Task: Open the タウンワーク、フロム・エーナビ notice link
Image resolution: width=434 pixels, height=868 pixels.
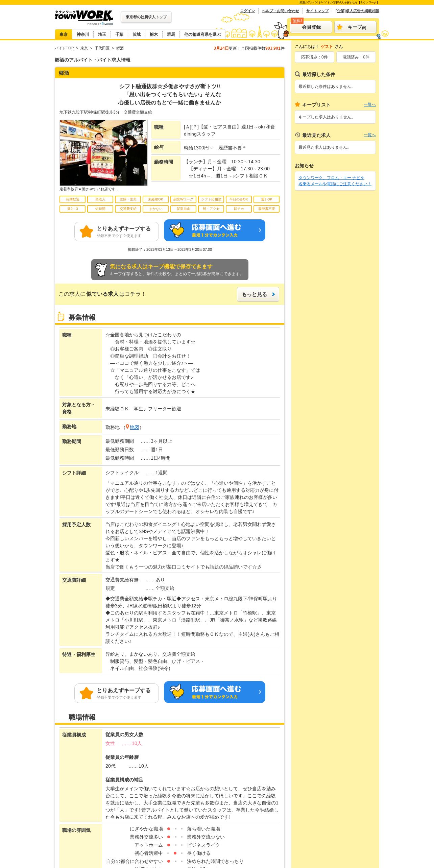Action: [335, 181]
